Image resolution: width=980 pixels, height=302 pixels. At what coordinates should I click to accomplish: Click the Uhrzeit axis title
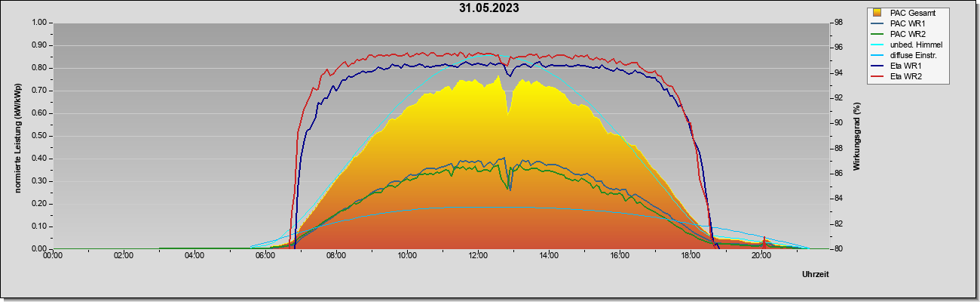click(x=816, y=274)
